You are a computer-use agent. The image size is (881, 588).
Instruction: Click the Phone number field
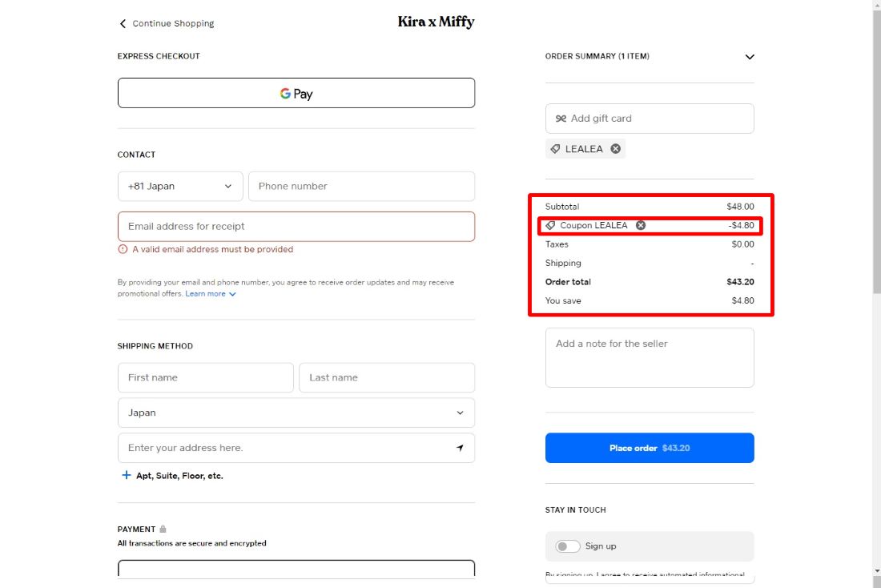(x=362, y=186)
